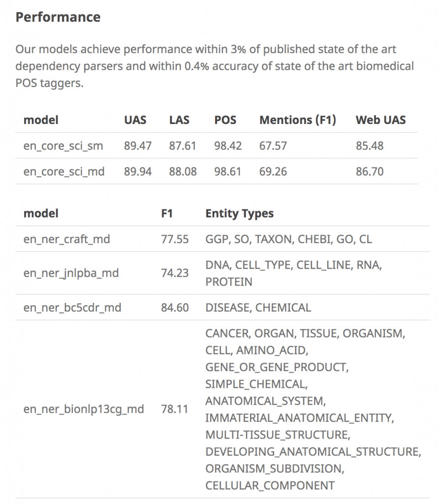Click the Web UAS column header
Viewport: 438px width, 504px height.
coord(381,120)
